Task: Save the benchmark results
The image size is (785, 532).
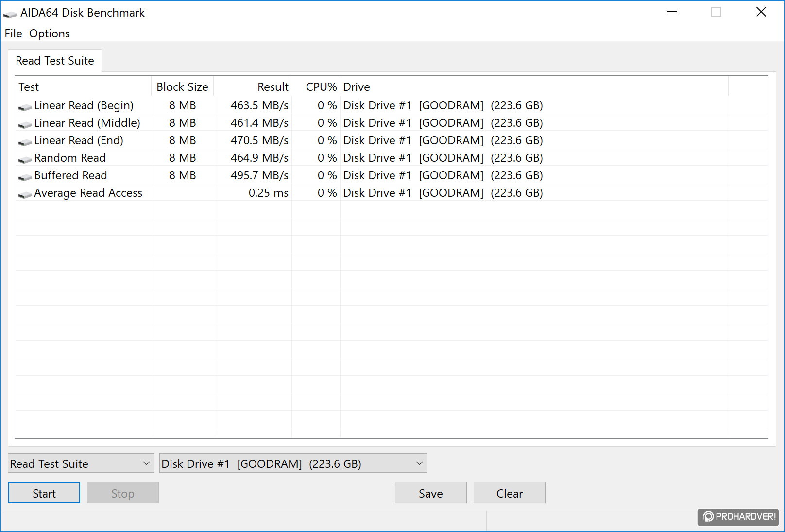Action: point(431,493)
